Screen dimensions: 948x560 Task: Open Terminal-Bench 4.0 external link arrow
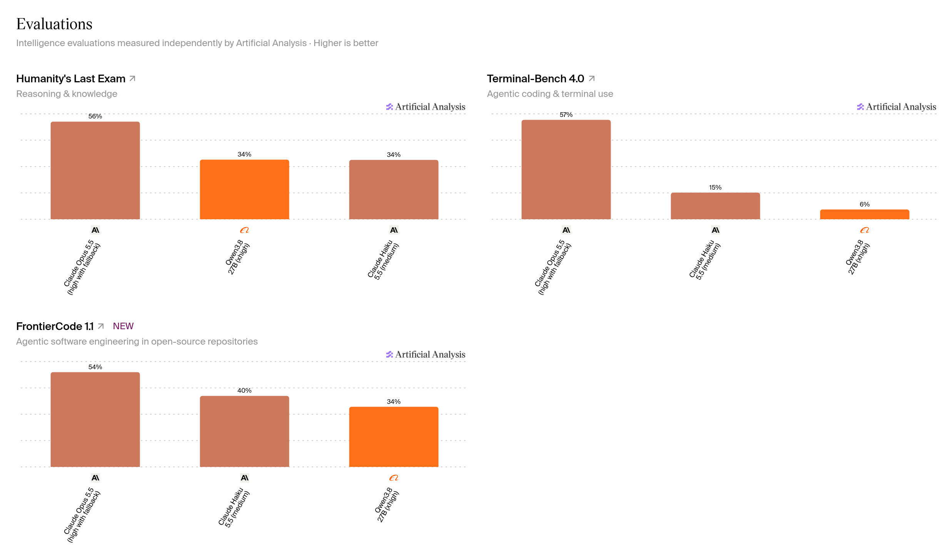(592, 78)
